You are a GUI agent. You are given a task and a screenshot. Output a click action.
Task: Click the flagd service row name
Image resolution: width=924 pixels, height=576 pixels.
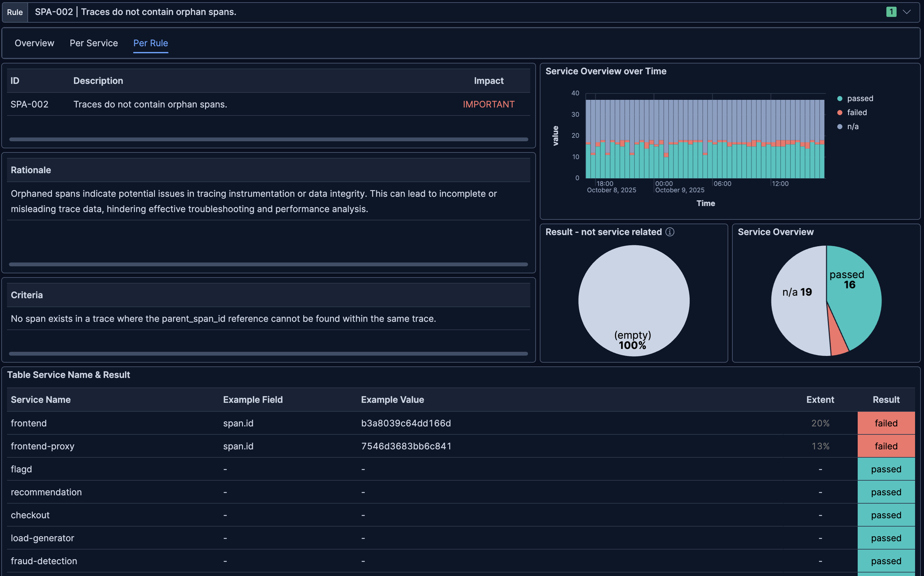click(x=21, y=469)
